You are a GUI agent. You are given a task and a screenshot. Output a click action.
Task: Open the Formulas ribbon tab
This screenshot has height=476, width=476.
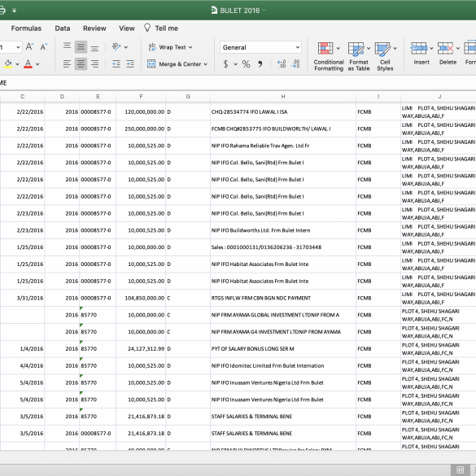[26, 28]
